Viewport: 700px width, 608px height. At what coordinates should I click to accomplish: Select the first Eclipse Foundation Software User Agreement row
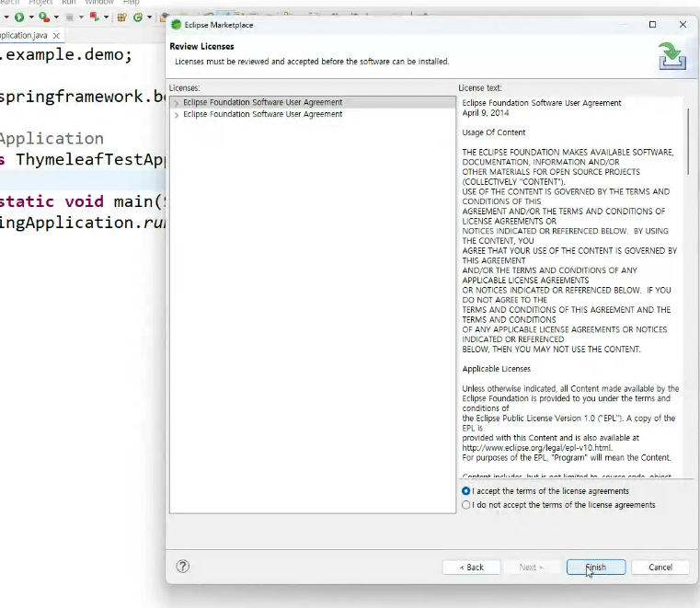pyautogui.click(x=313, y=103)
